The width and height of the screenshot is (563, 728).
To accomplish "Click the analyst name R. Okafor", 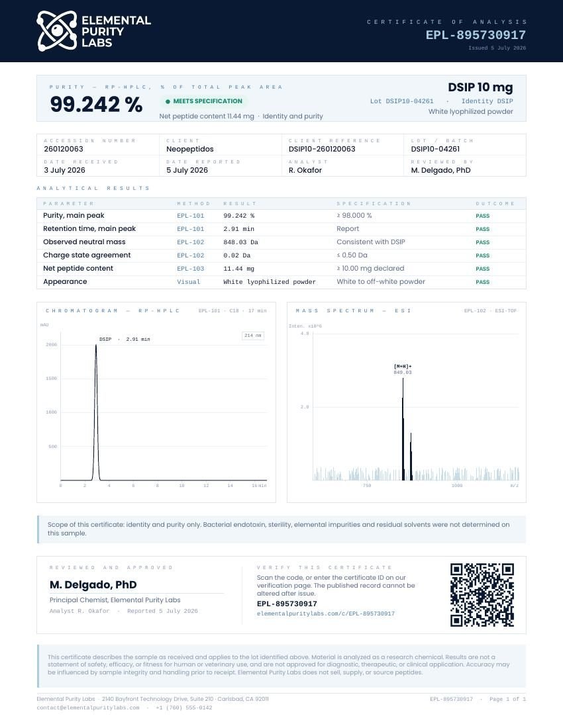I will 305,170.
